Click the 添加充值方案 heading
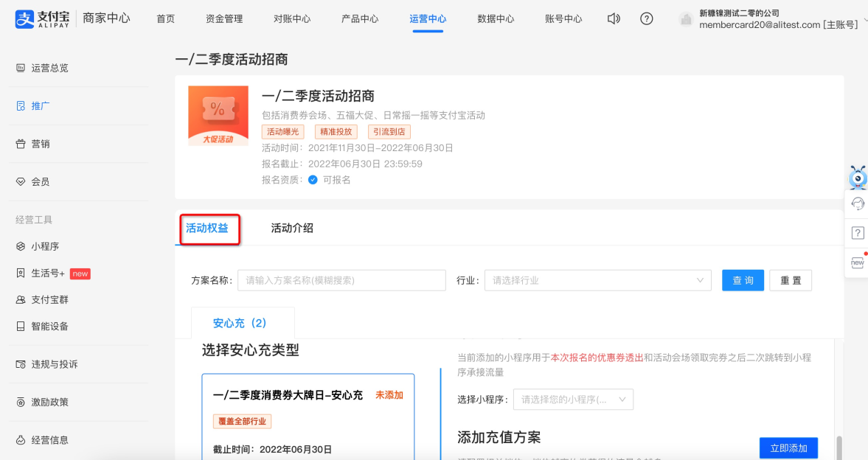The height and width of the screenshot is (460, 868). click(x=499, y=437)
